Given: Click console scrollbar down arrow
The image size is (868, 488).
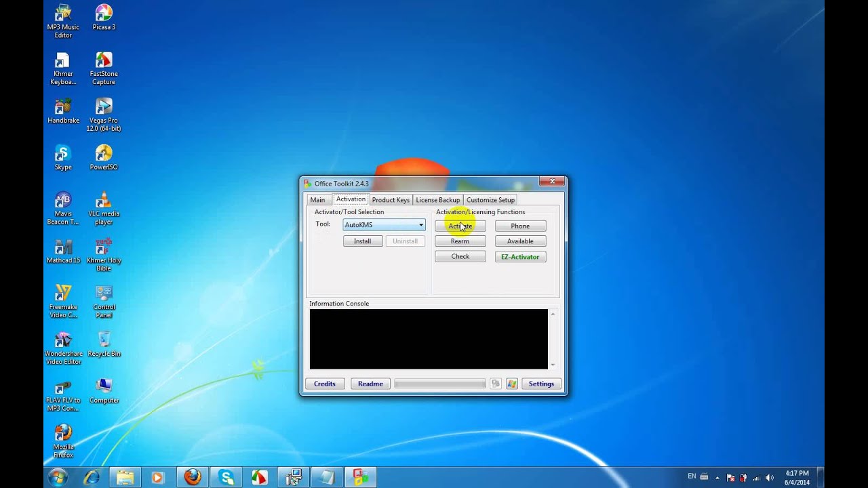Looking at the screenshot, I should point(553,365).
